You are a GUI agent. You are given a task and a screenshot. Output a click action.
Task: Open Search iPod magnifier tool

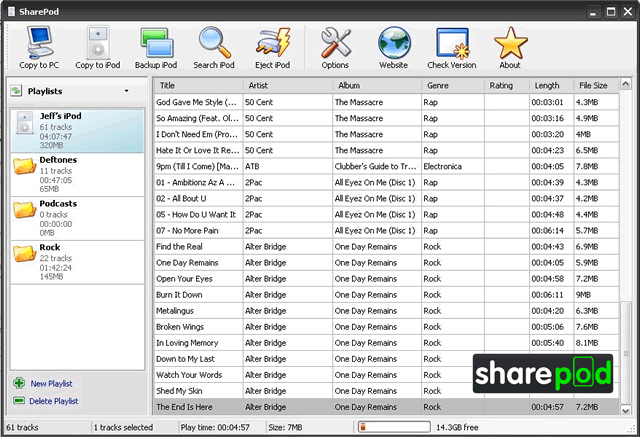point(215,42)
